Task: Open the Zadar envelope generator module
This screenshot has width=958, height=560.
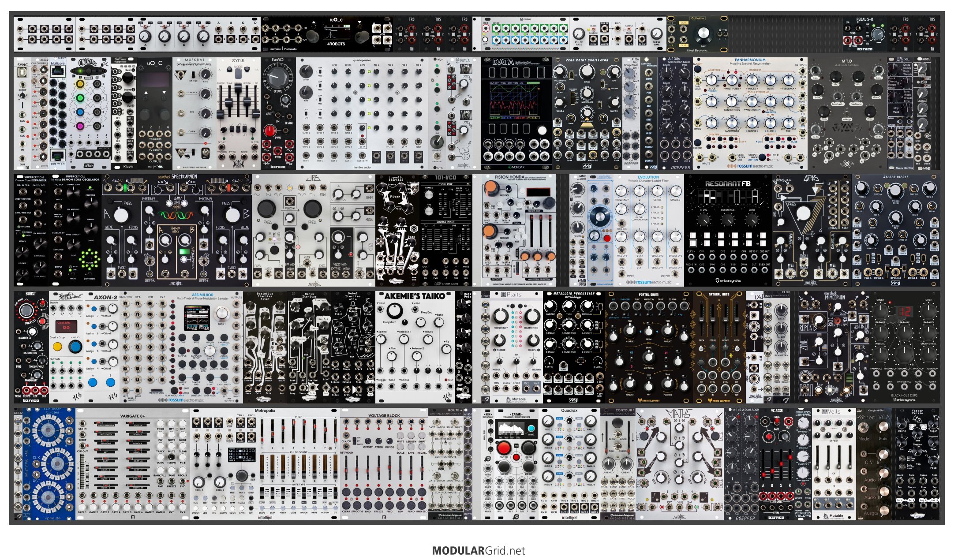Action: click(x=516, y=464)
